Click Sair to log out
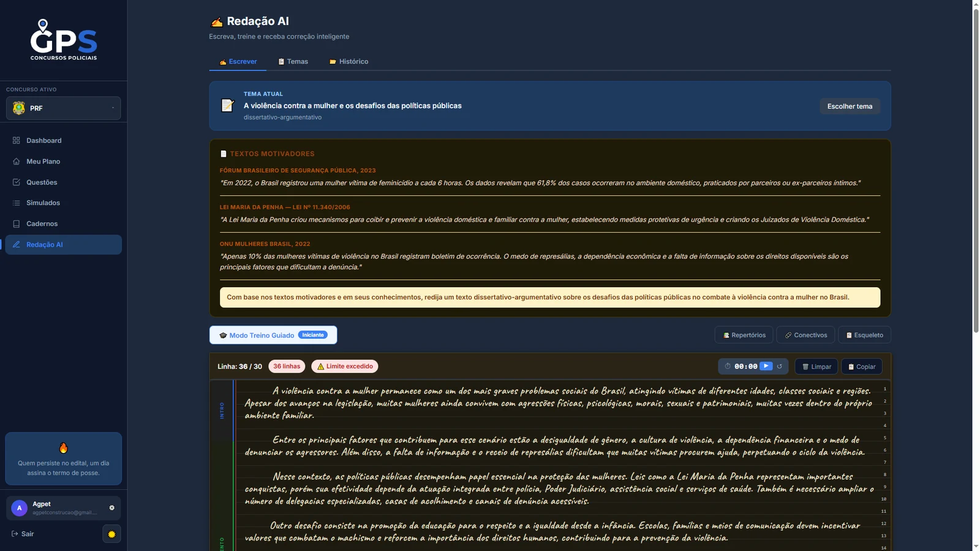980x551 pixels. coord(23,534)
